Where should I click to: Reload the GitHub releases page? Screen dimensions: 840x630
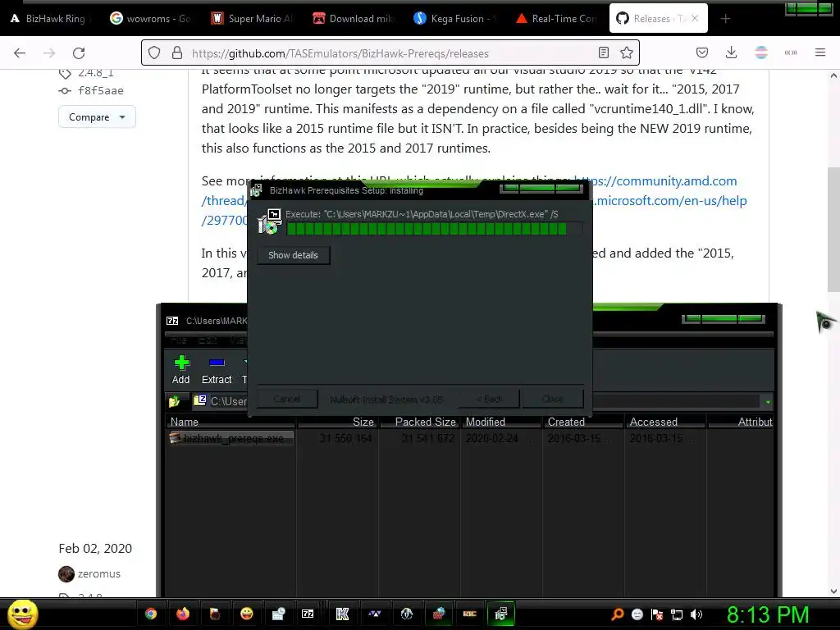79,53
